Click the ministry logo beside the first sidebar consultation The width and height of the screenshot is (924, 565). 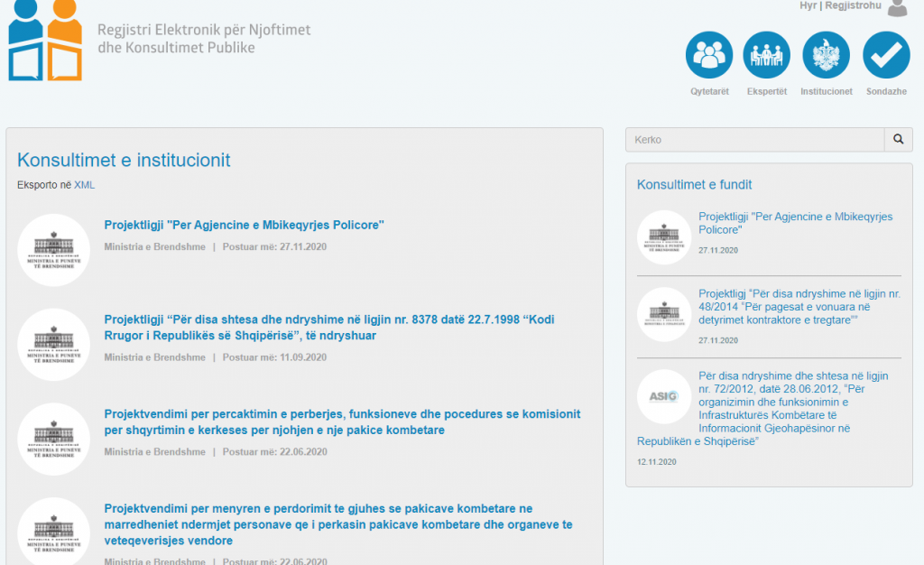[x=664, y=237]
